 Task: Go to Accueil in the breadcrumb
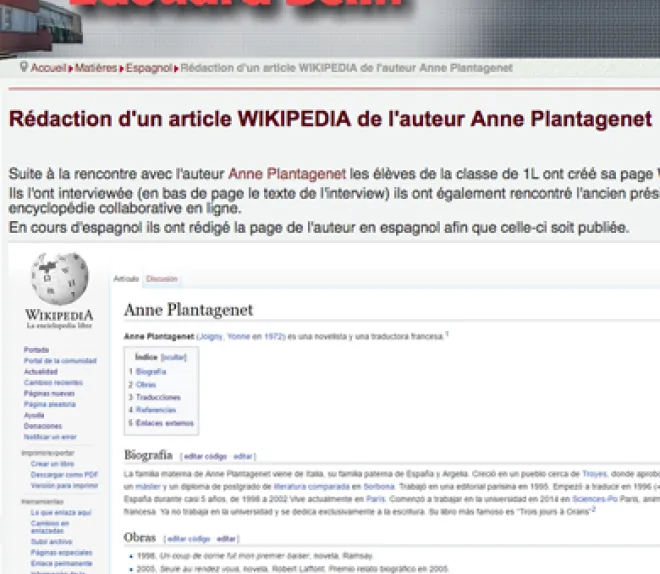coord(48,68)
